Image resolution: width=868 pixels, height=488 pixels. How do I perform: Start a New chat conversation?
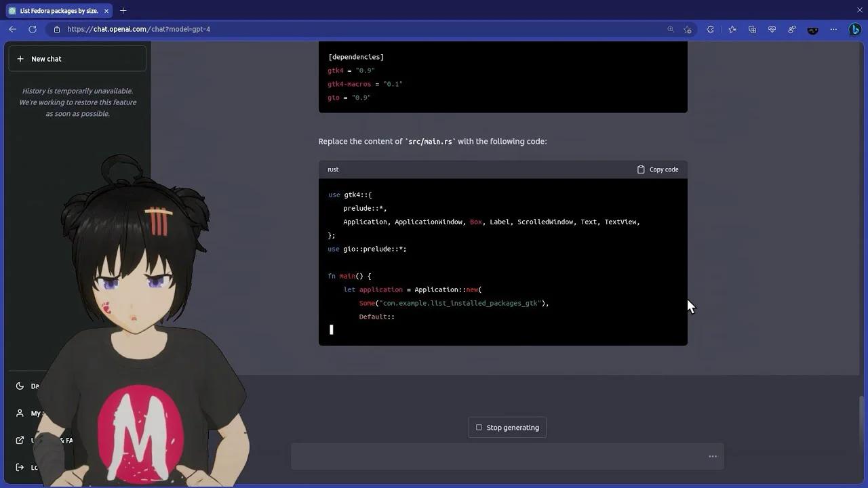[x=77, y=59]
